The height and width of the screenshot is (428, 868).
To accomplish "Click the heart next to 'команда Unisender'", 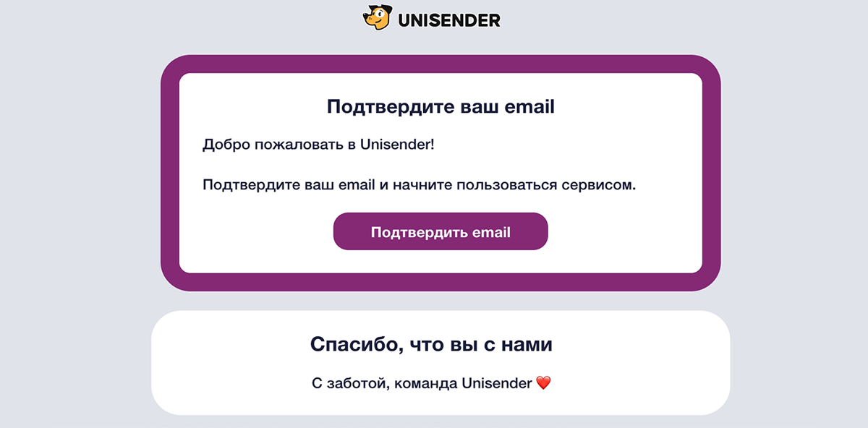I will [545, 384].
